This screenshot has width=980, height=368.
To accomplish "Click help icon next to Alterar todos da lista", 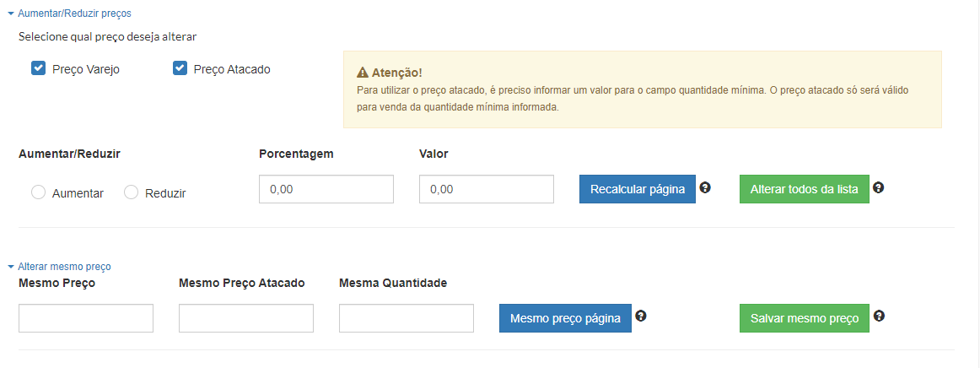I will point(878,187).
